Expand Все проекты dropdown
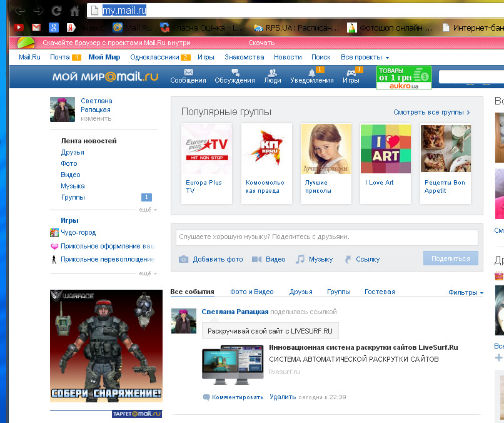The height and width of the screenshot is (423, 504). (365, 58)
